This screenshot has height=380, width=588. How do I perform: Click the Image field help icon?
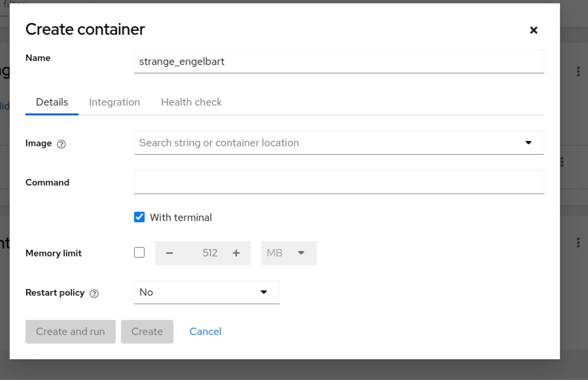coord(61,144)
